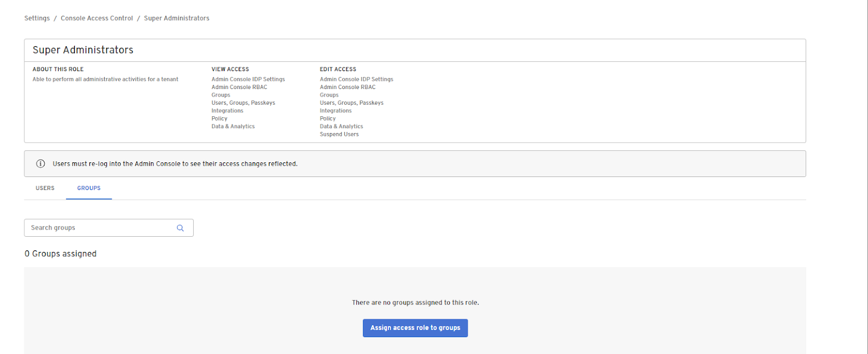Click the magnifier icon in Search groups
The image size is (868, 354).
180,228
